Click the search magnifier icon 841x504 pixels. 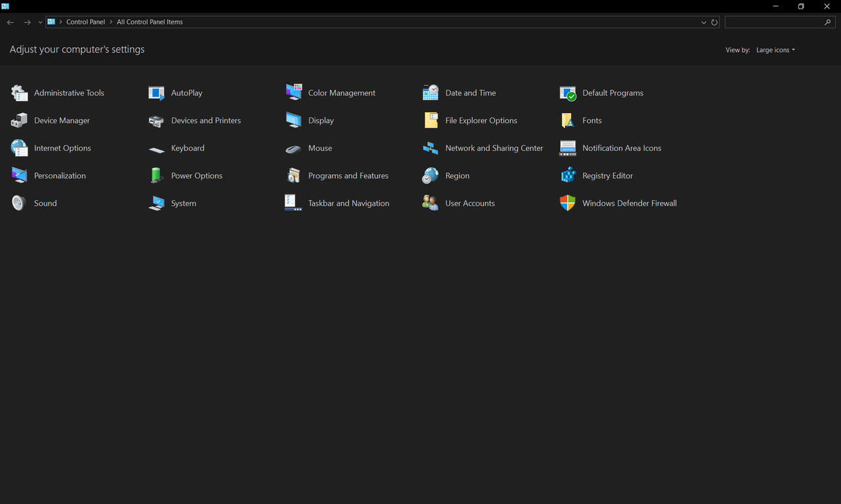[x=827, y=22]
